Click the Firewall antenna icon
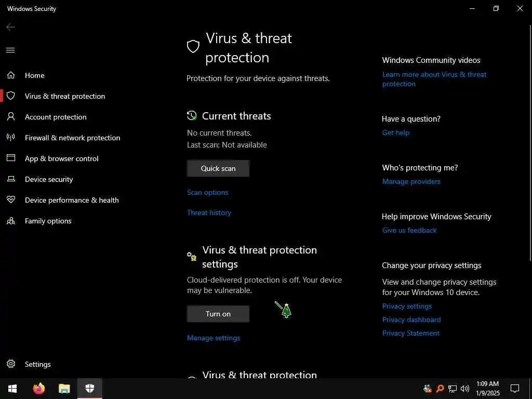The width and height of the screenshot is (532, 399). [x=11, y=137]
